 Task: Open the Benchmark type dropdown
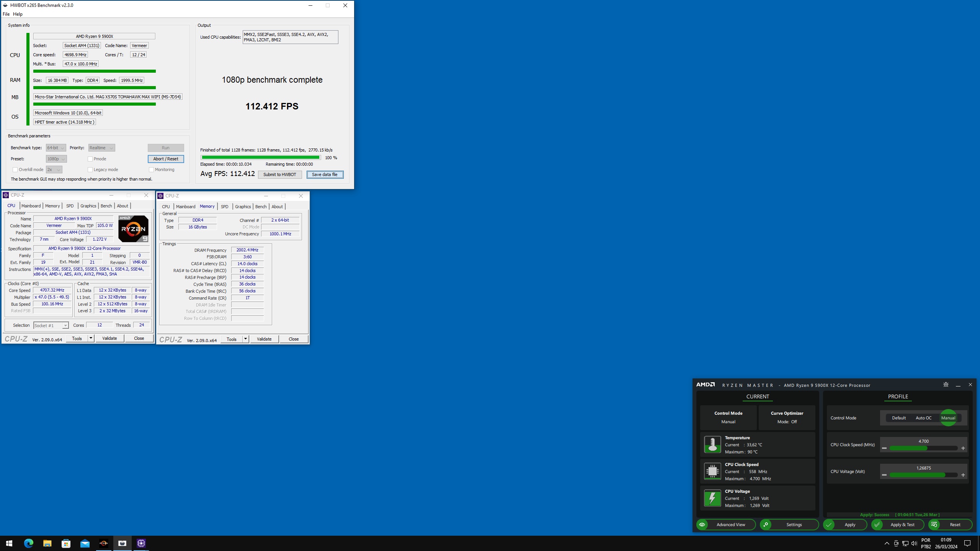(56, 148)
